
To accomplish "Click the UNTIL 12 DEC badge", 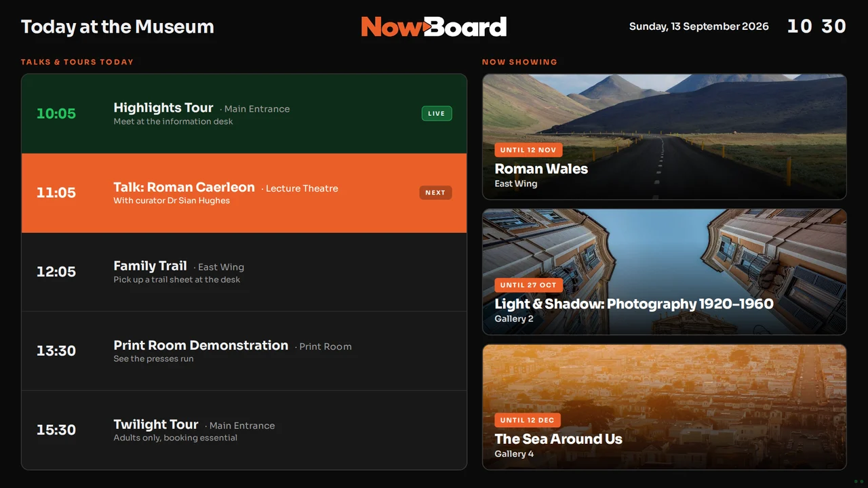I will tap(528, 420).
